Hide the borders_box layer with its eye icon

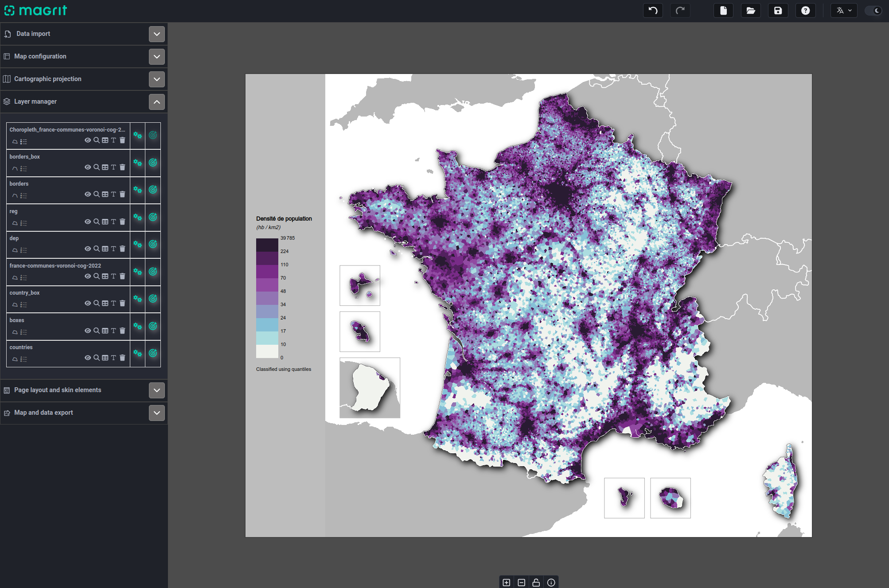tap(88, 167)
